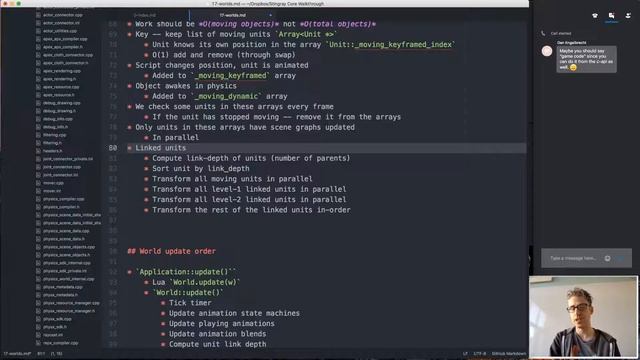
Task: Switch to the 17-worlds.md editor tab
Action: (x=233, y=16)
